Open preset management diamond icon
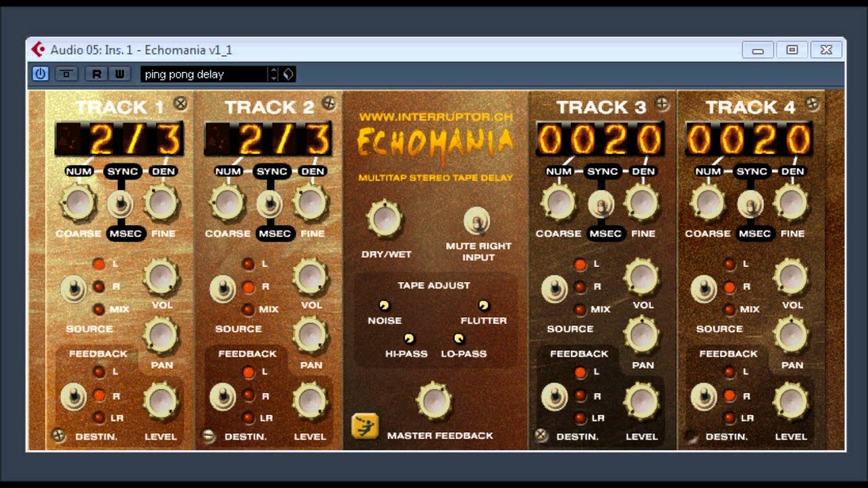This screenshot has height=488, width=868. (288, 74)
